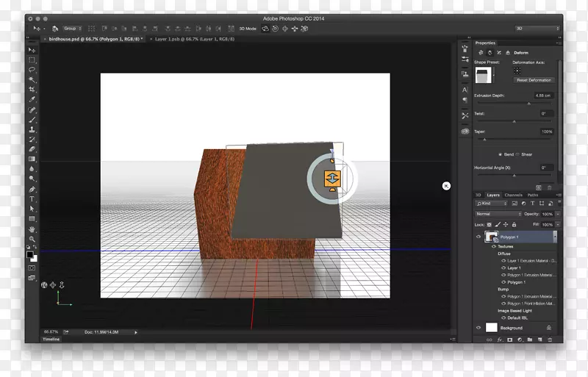Select the Rectangular Marquee tool
The height and width of the screenshot is (377, 588).
[x=32, y=59]
